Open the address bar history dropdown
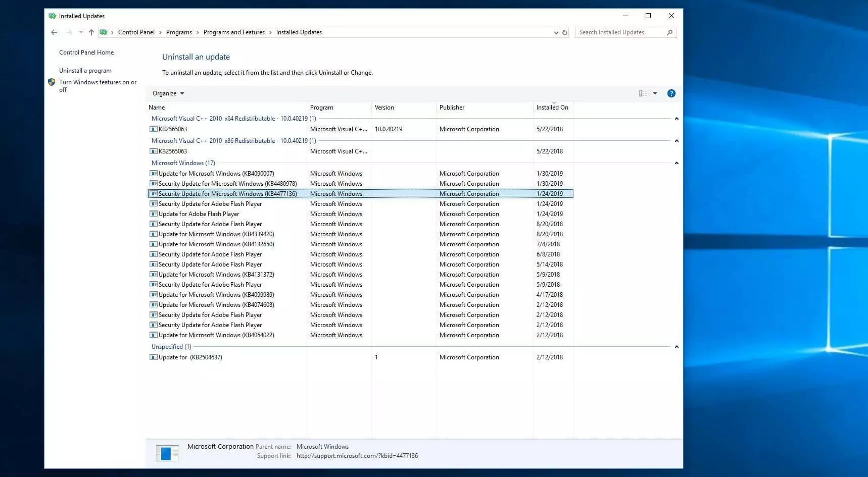Image resolution: width=868 pixels, height=477 pixels. pos(556,32)
